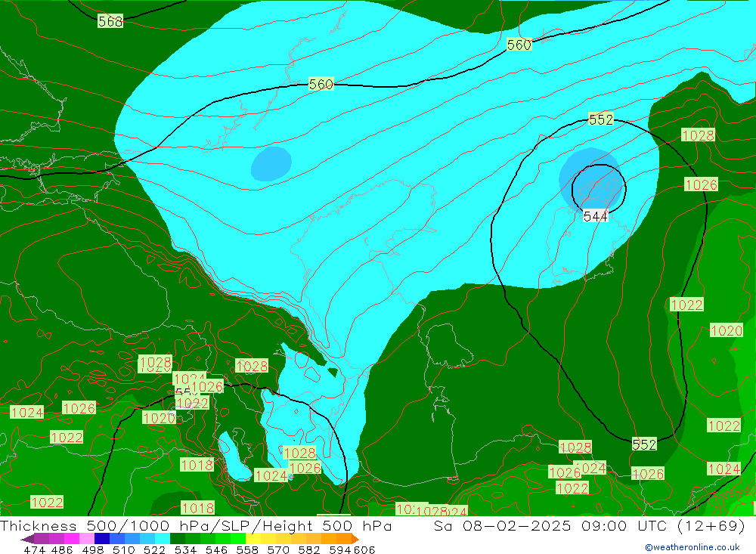756x554 pixels.
Task: Click the legend value 582
Action: coord(309,549)
